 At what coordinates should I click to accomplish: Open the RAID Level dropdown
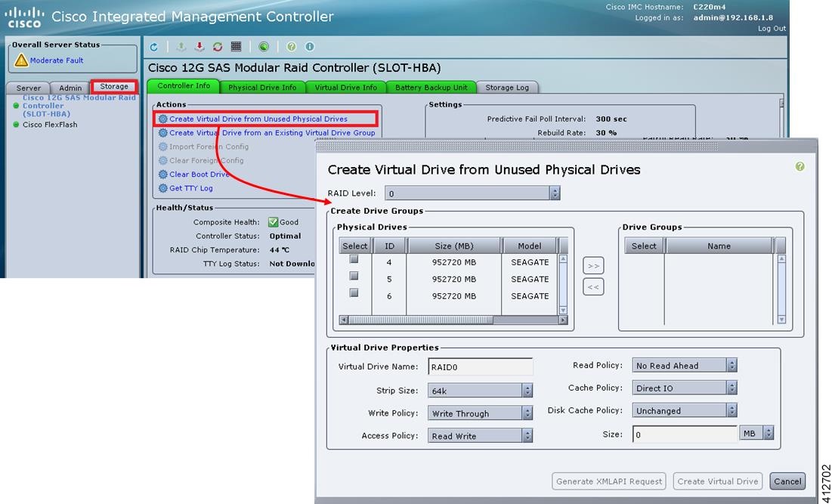coord(472,193)
